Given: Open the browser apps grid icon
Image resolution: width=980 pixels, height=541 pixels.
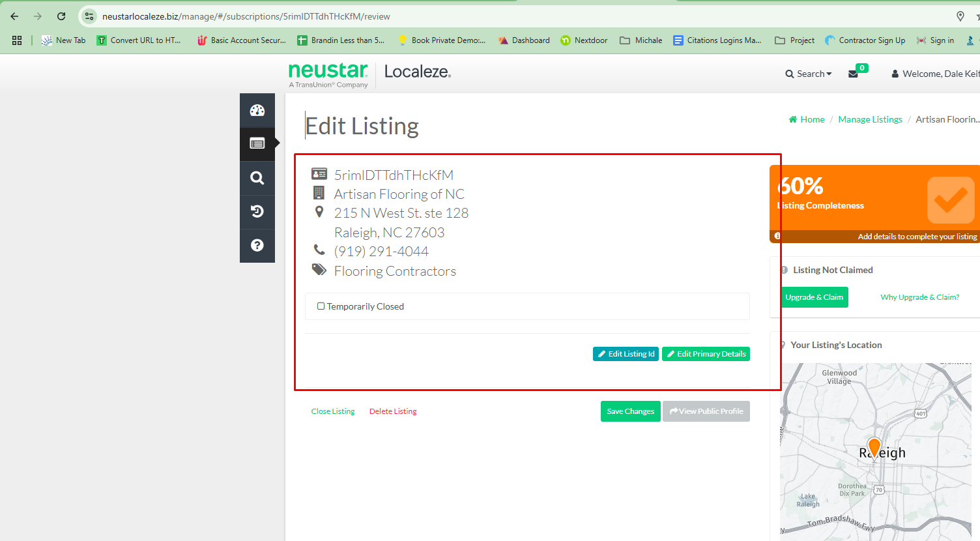Looking at the screenshot, I should 17,40.
